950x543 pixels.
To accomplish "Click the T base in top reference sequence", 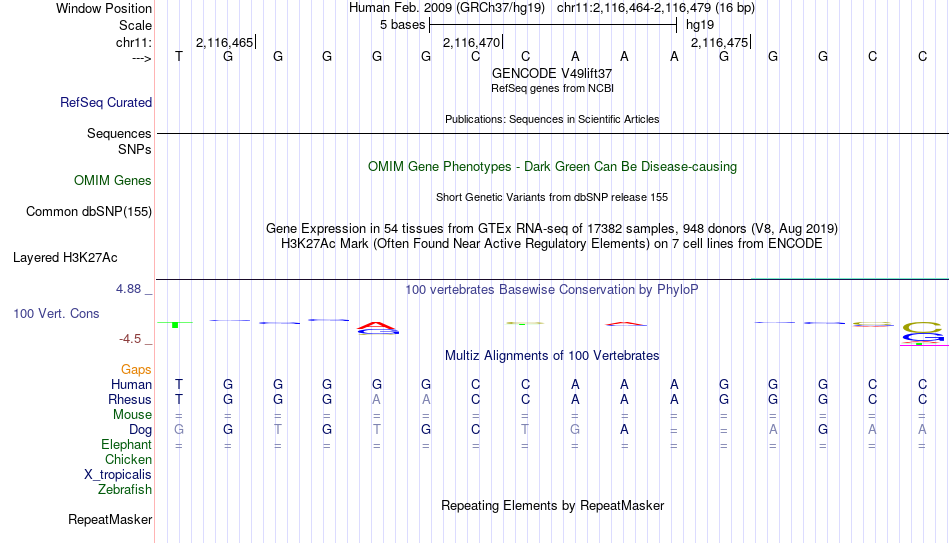I will pyautogui.click(x=179, y=56).
